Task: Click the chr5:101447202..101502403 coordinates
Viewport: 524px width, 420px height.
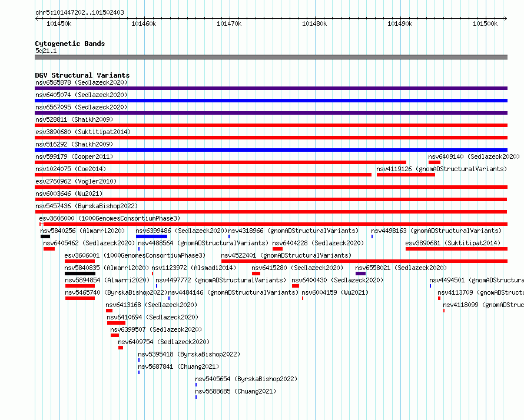Action: click(x=79, y=12)
